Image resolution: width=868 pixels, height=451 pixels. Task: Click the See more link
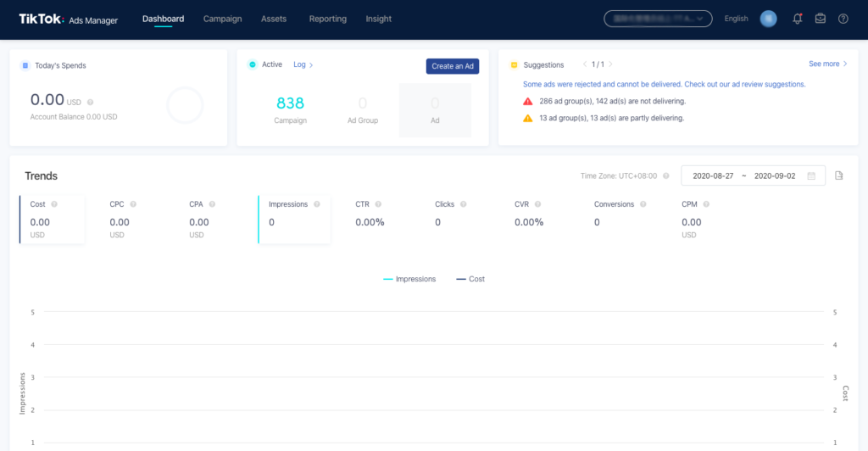pos(827,64)
